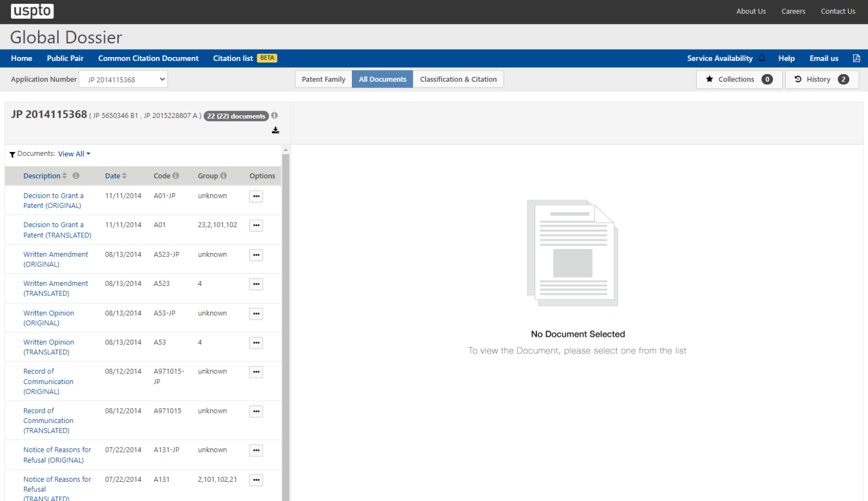Sort documents by Description column
868x501 pixels.
45,176
